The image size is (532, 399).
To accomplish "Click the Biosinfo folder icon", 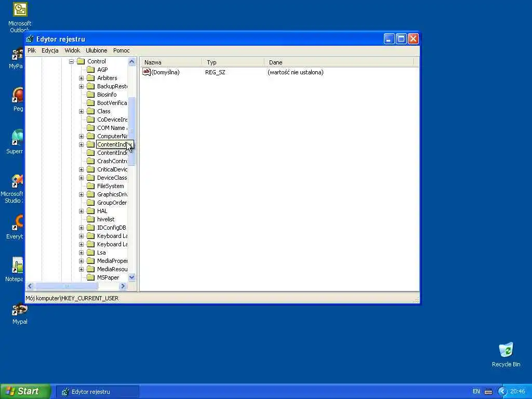I will pyautogui.click(x=90, y=95).
